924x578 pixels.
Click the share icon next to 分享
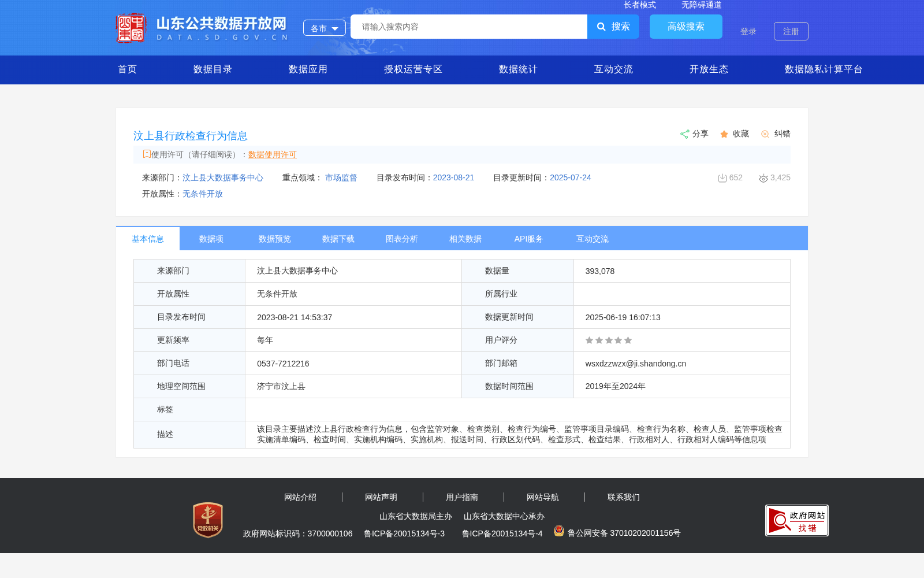[x=684, y=134]
